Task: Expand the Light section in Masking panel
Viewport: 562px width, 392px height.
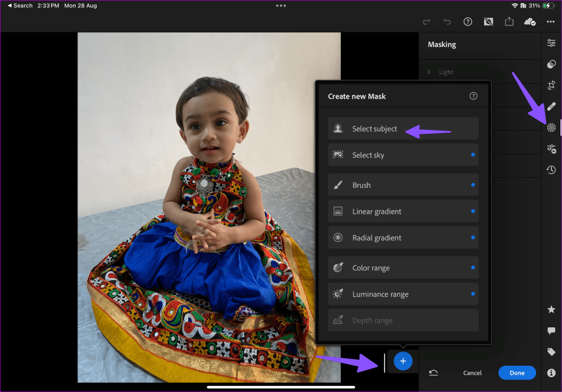Action: [x=446, y=72]
